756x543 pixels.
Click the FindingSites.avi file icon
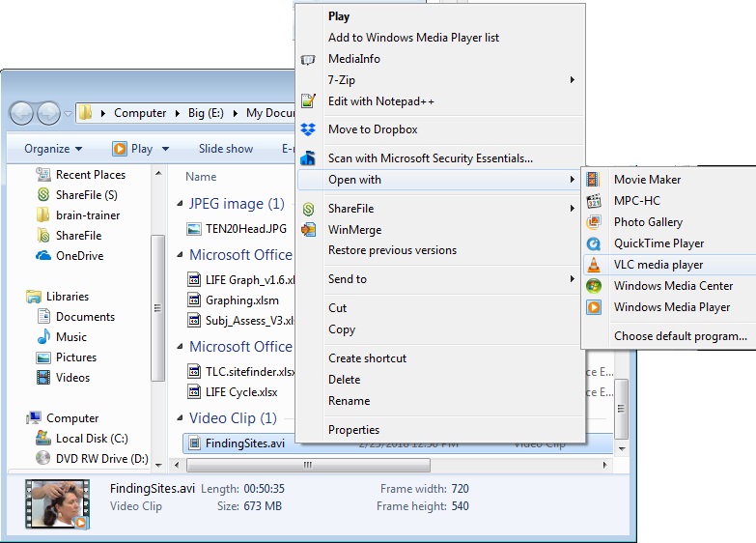pos(194,443)
